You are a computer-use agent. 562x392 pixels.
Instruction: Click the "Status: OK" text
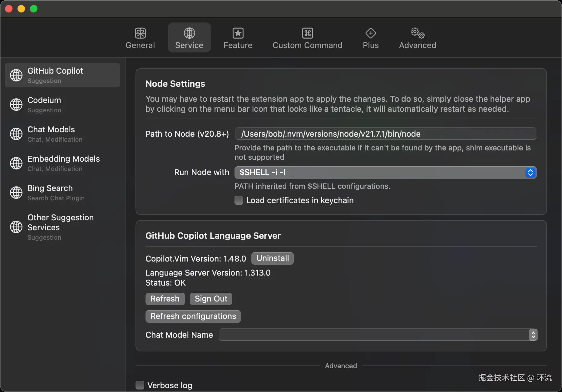(165, 283)
